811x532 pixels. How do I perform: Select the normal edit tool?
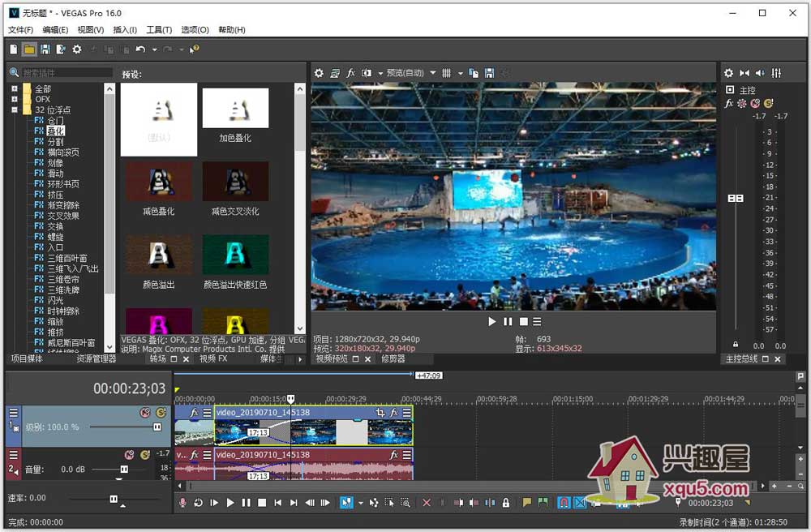346,502
